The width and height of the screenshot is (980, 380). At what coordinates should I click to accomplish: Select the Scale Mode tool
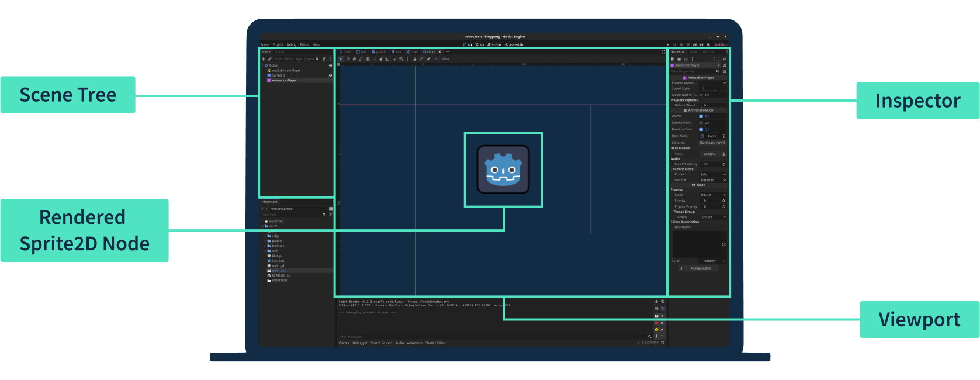pyautogui.click(x=361, y=59)
